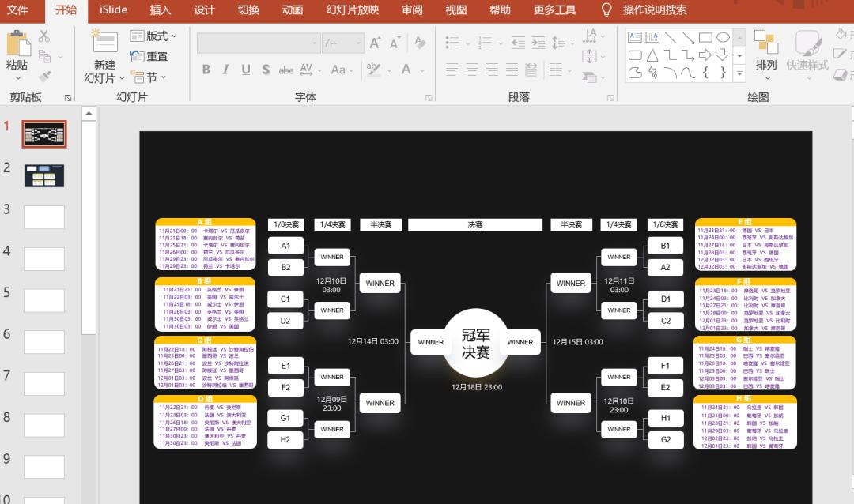Toggle italic formatting

pos(225,70)
